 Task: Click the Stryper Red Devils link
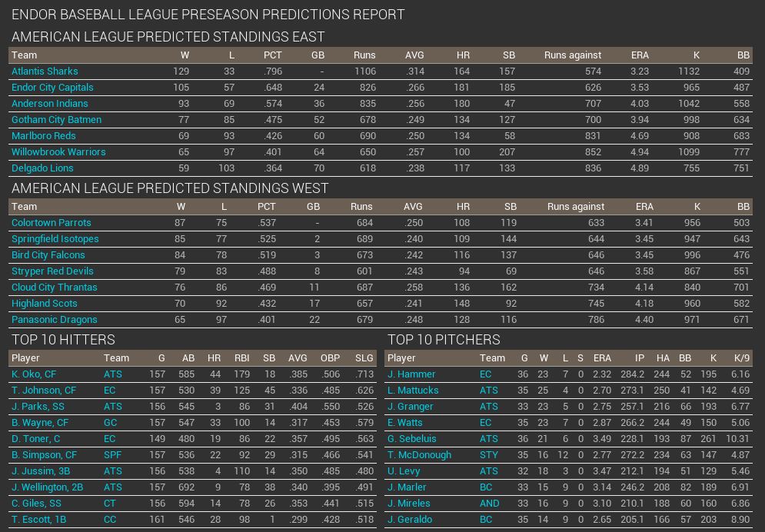click(52, 271)
